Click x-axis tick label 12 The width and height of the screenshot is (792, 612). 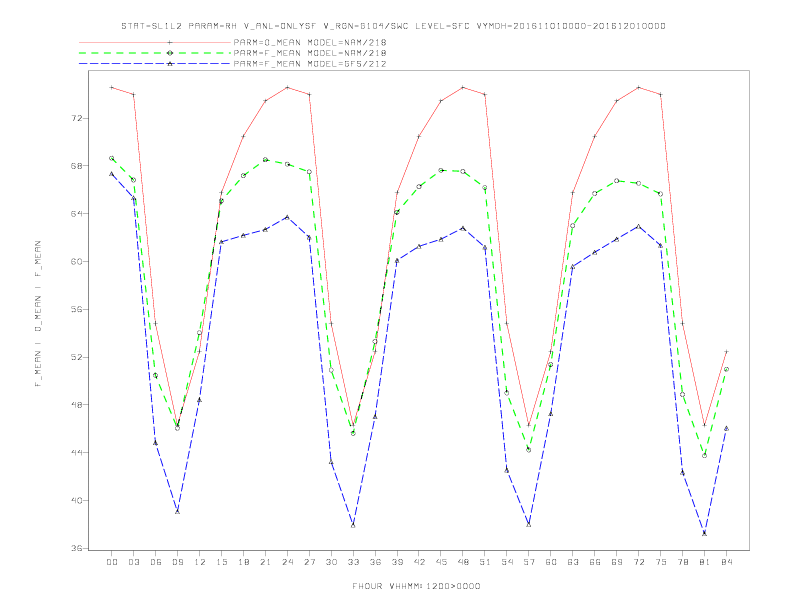200,562
